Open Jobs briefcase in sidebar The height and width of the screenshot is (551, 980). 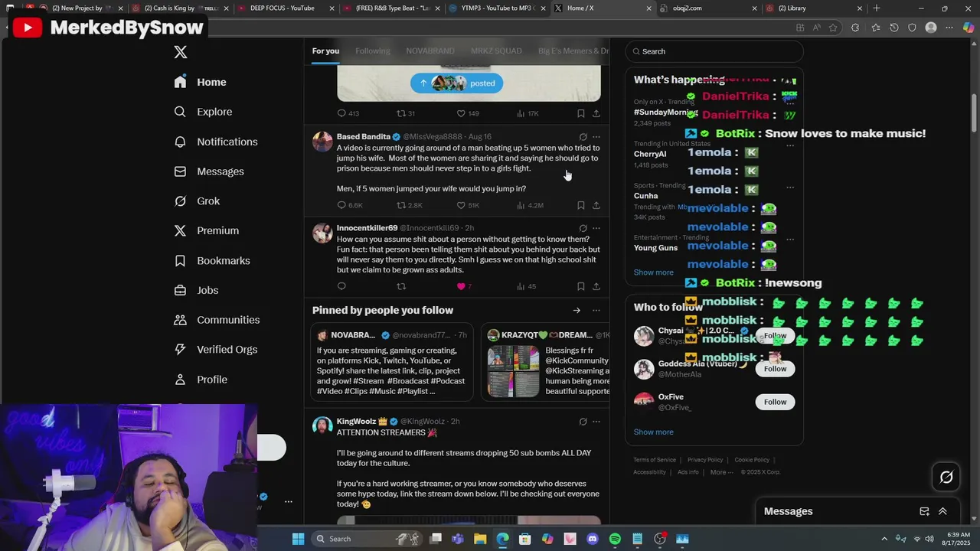point(196,290)
